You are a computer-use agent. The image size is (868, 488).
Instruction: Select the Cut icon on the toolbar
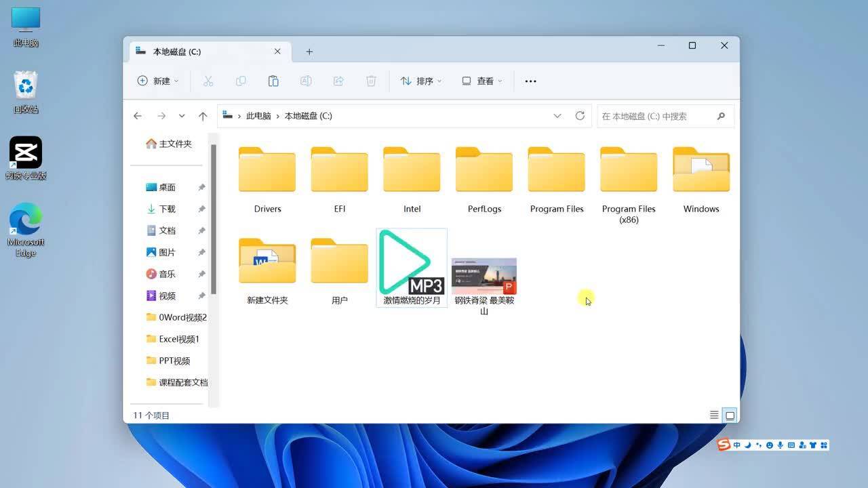pyautogui.click(x=208, y=81)
